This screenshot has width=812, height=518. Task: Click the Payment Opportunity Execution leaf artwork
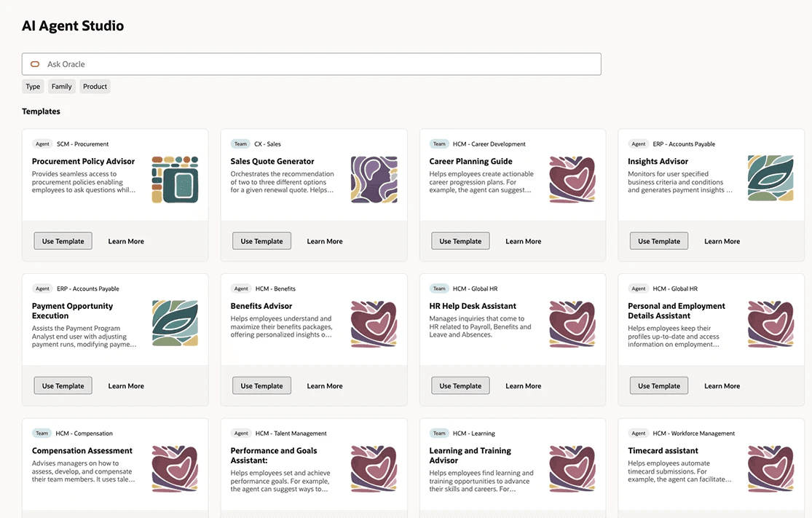[x=175, y=323]
